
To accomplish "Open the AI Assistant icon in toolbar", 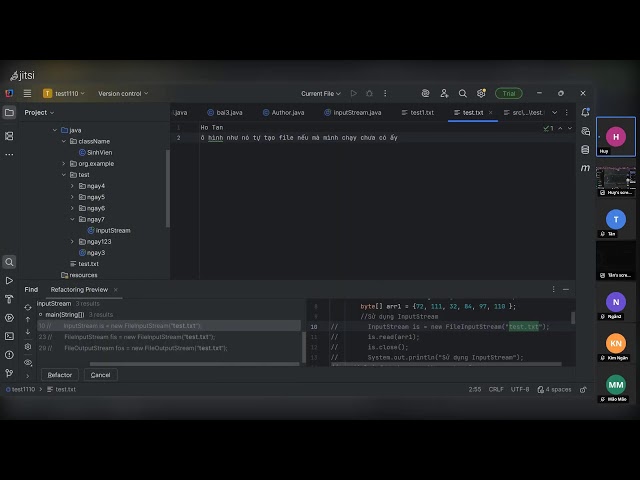I will 425,93.
